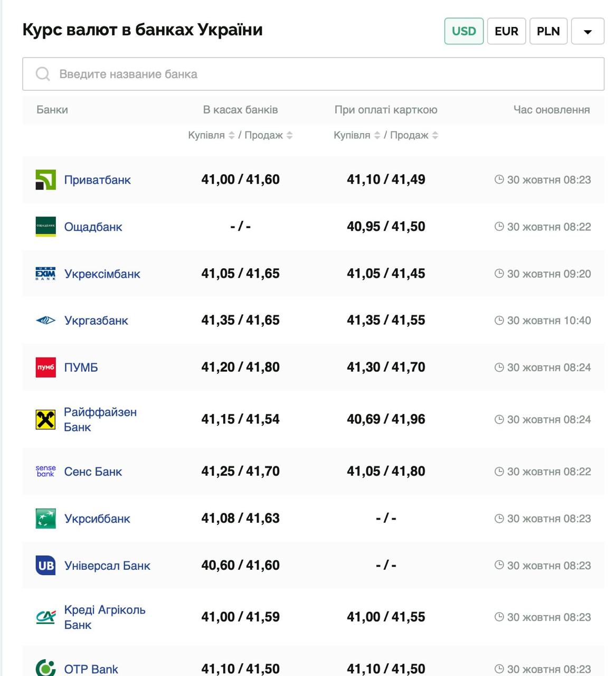
Task: Open the Приватбанк link
Action: (x=97, y=180)
